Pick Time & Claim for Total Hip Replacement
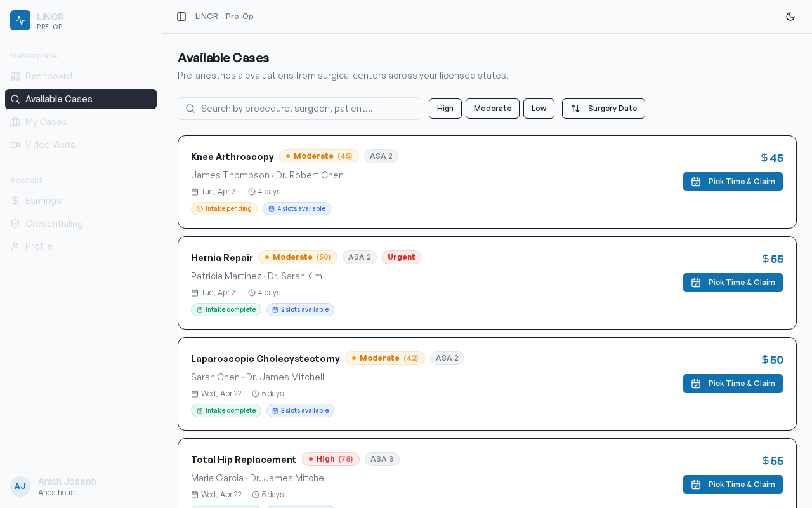 pos(733,485)
